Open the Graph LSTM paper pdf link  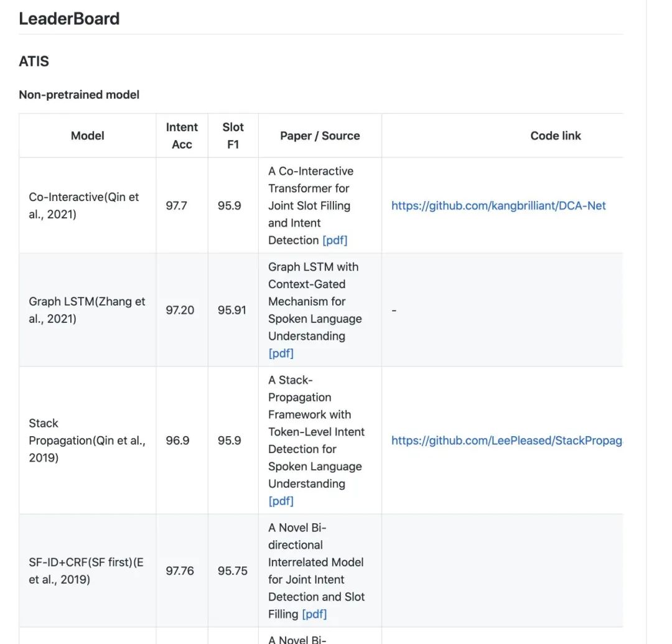(281, 353)
